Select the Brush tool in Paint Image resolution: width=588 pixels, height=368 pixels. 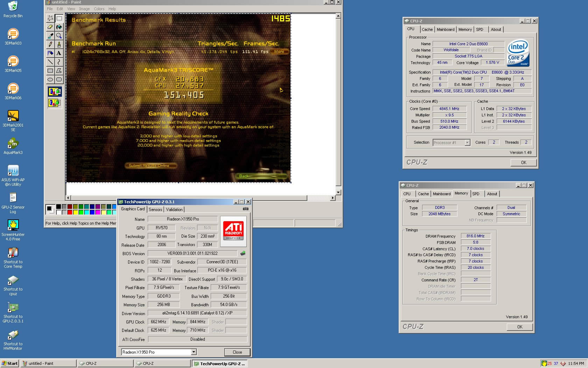(x=59, y=45)
